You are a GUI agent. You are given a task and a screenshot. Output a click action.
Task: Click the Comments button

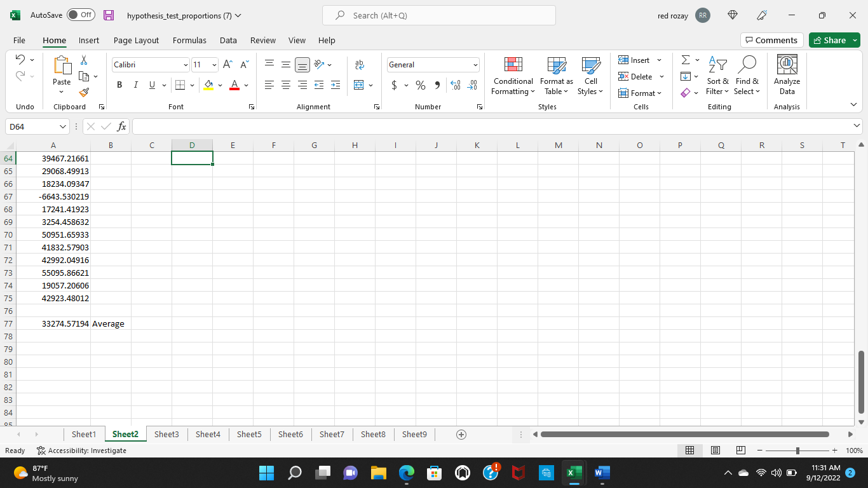click(771, 40)
